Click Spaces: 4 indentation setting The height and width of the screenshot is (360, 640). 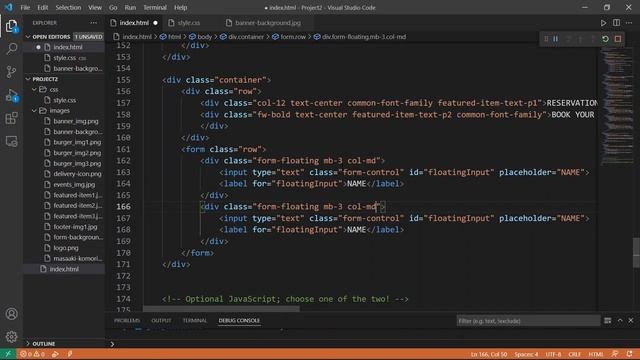[x=526, y=354]
